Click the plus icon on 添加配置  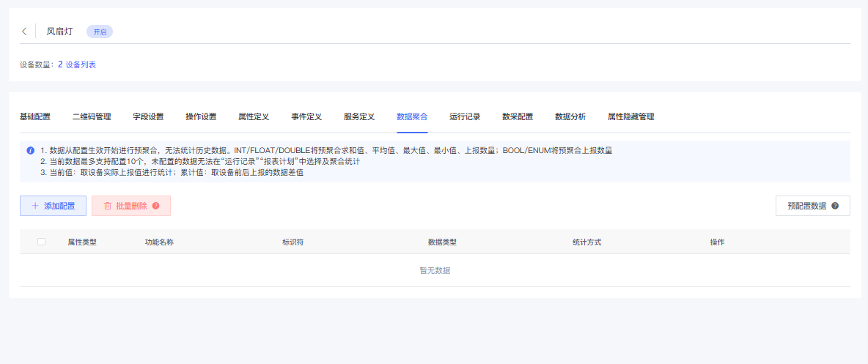point(35,206)
